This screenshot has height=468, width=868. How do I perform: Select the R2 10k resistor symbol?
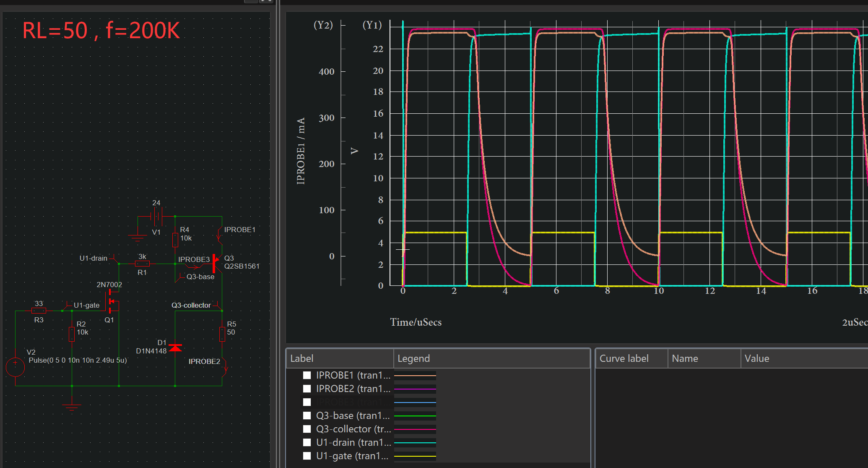coord(72,334)
